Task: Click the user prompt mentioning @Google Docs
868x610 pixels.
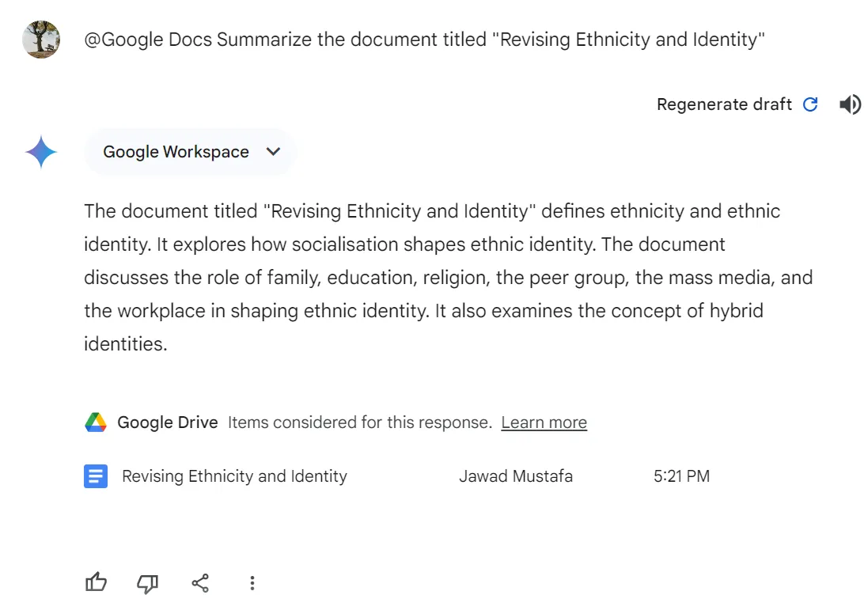Action: [424, 40]
